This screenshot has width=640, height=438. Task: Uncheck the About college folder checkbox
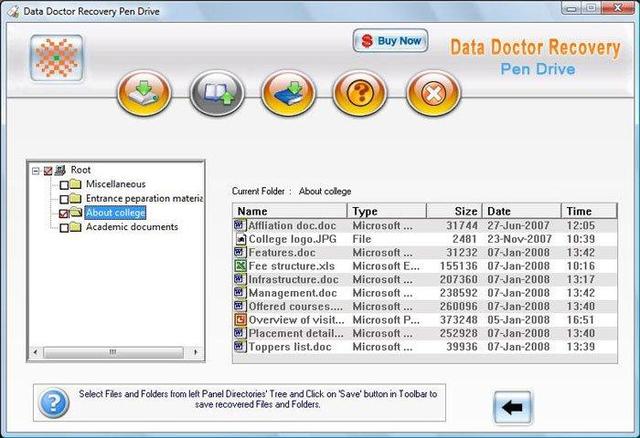(64, 213)
